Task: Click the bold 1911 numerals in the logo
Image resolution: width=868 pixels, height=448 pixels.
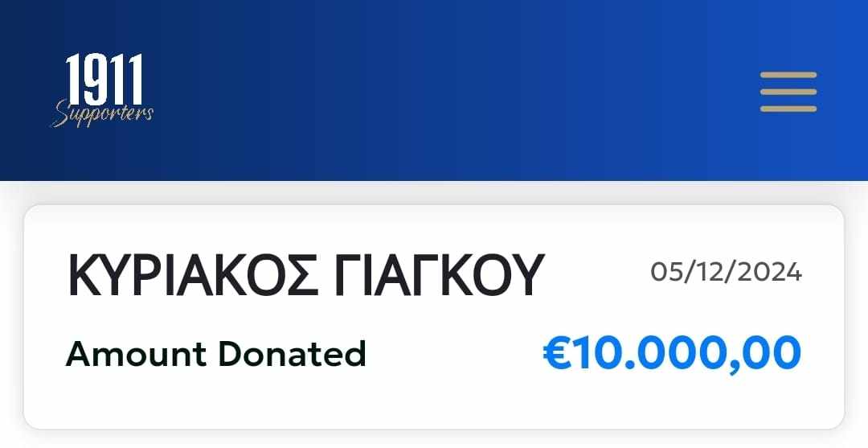Action: (x=104, y=79)
